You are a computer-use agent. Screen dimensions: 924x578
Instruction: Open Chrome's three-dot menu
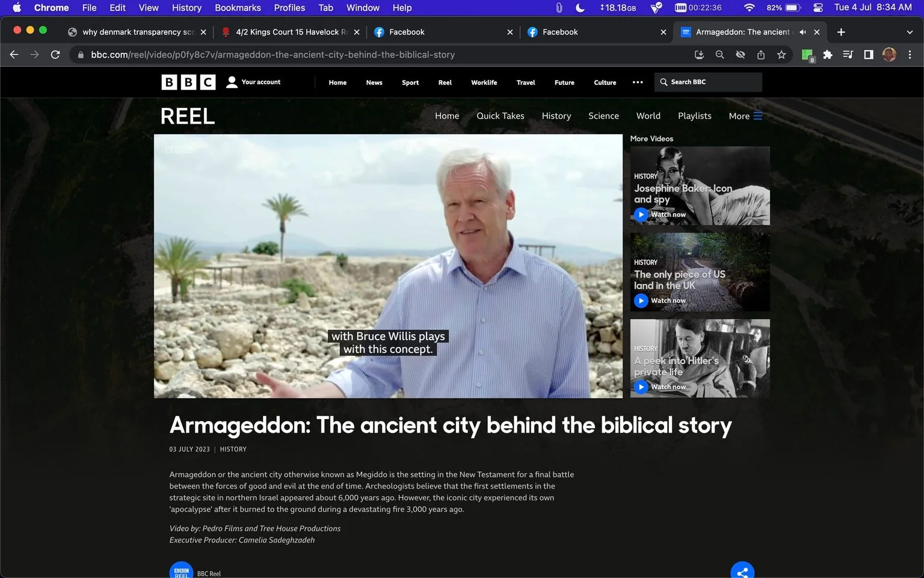click(x=910, y=55)
